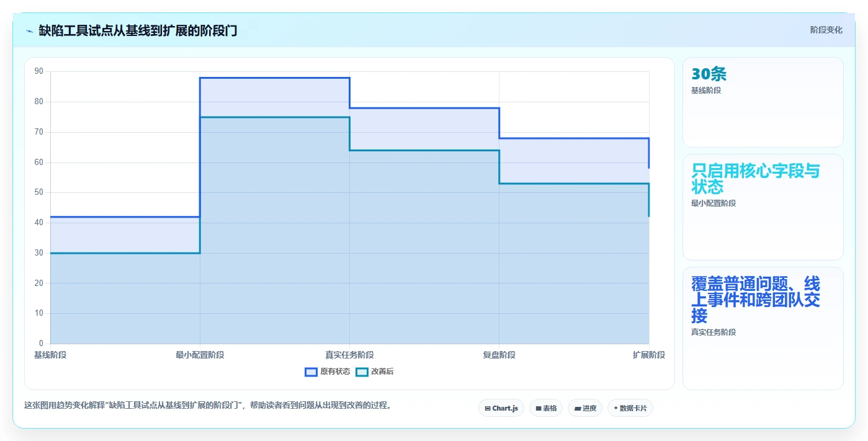Click the lightning icon beside the title
The image size is (868, 441).
point(29,30)
